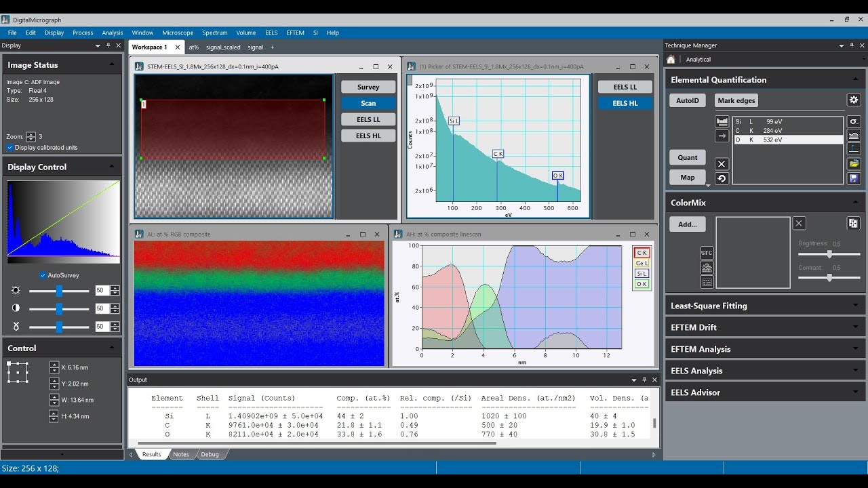This screenshot has width=868, height=488.
Task: Click the contrast half-circle icon
Action: (x=16, y=308)
